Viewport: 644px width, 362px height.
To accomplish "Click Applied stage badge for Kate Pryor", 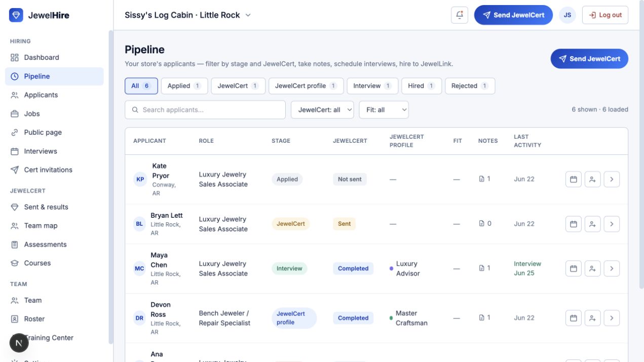I will pos(287,179).
